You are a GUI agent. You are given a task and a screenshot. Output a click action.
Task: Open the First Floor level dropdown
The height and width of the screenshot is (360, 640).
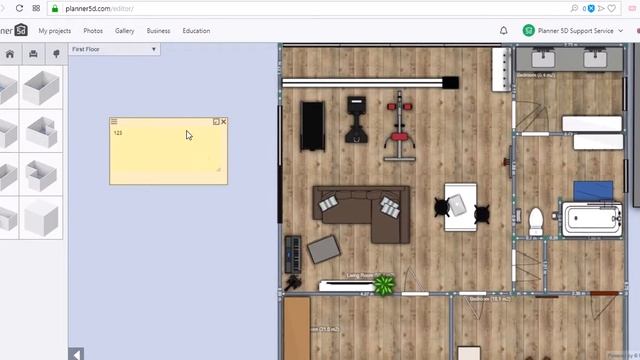[x=114, y=49]
